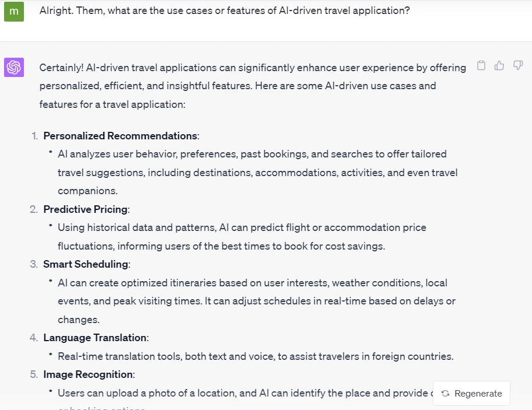The height and width of the screenshot is (410, 532).
Task: Copy the response with the clipboard icon
Action: [481, 65]
